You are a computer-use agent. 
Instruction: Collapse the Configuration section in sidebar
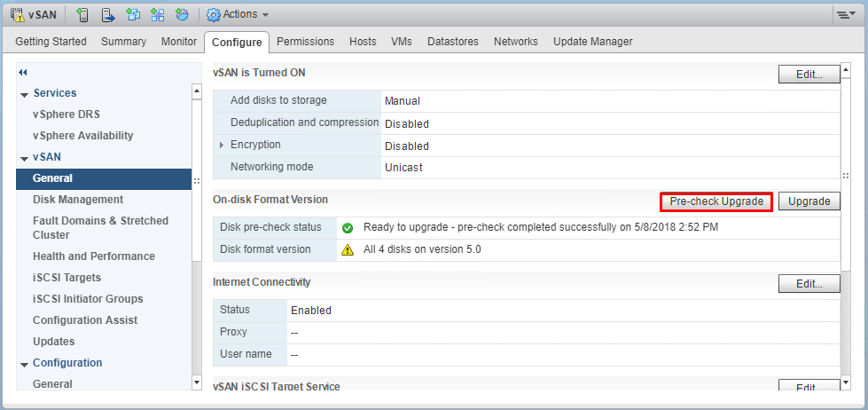click(x=24, y=363)
